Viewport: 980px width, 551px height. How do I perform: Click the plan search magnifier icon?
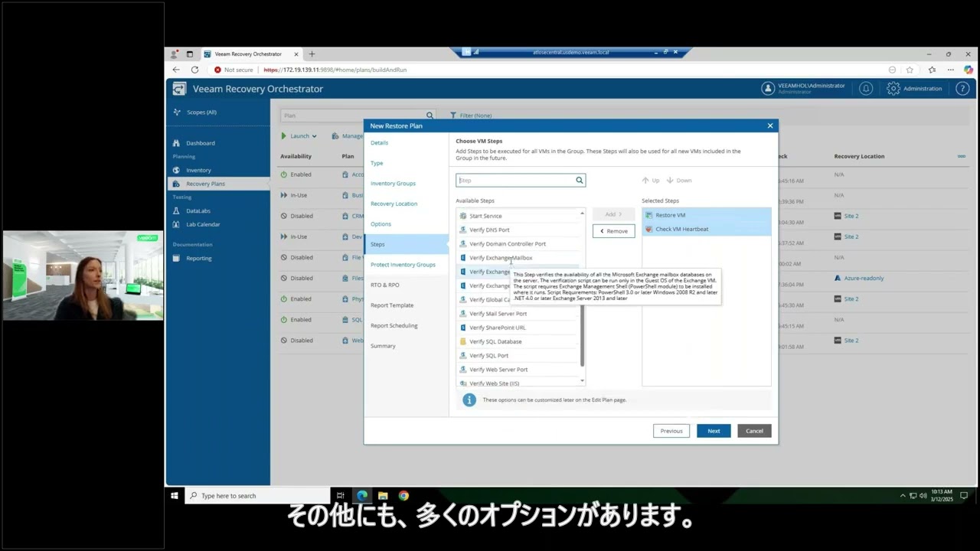click(430, 116)
